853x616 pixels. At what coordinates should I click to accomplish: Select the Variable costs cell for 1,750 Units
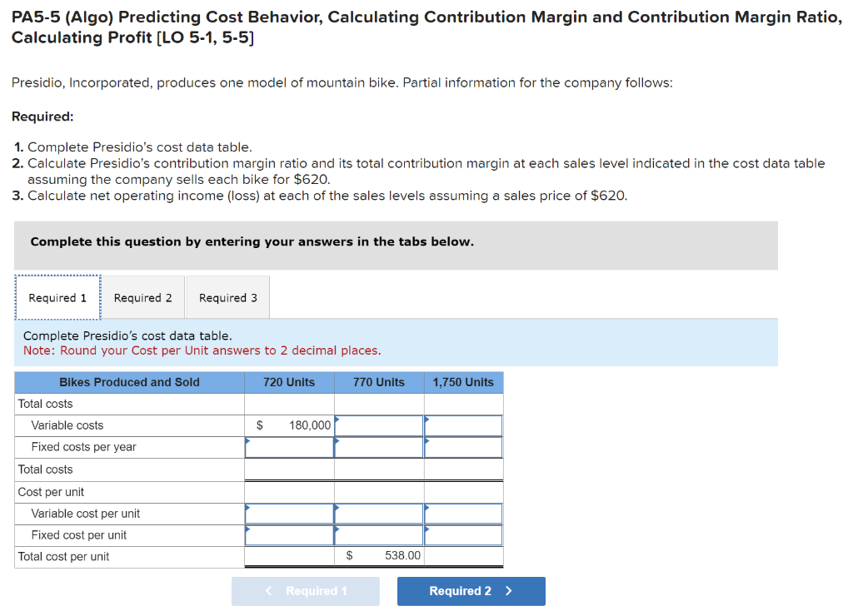463,425
